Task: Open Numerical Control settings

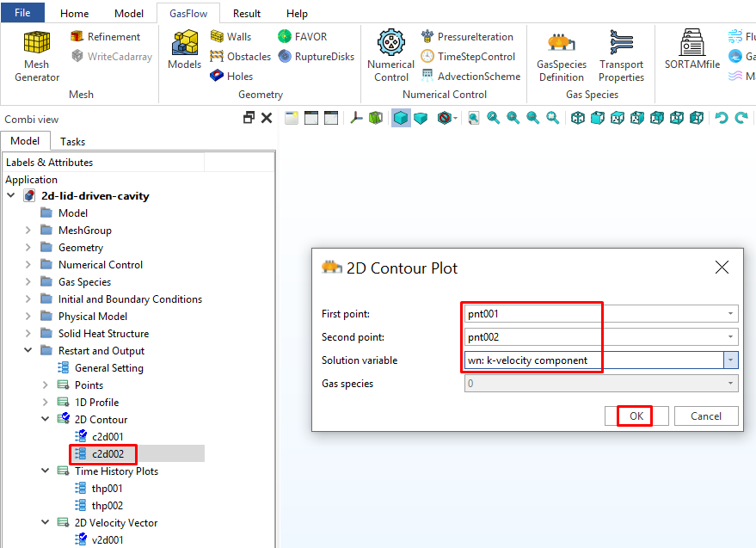Action: coord(390,55)
